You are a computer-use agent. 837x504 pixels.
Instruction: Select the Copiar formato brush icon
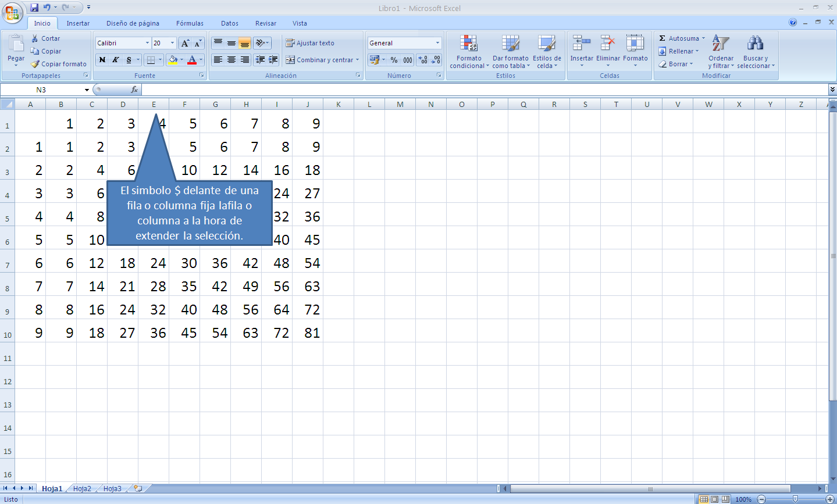point(36,64)
